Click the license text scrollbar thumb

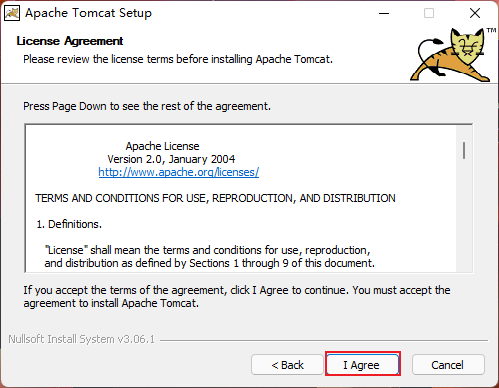pos(464,150)
